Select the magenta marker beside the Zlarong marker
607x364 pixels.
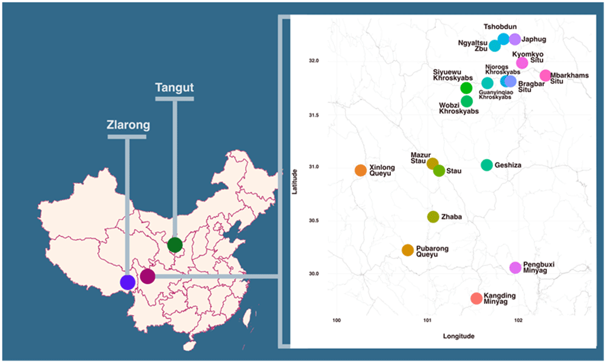click(148, 276)
